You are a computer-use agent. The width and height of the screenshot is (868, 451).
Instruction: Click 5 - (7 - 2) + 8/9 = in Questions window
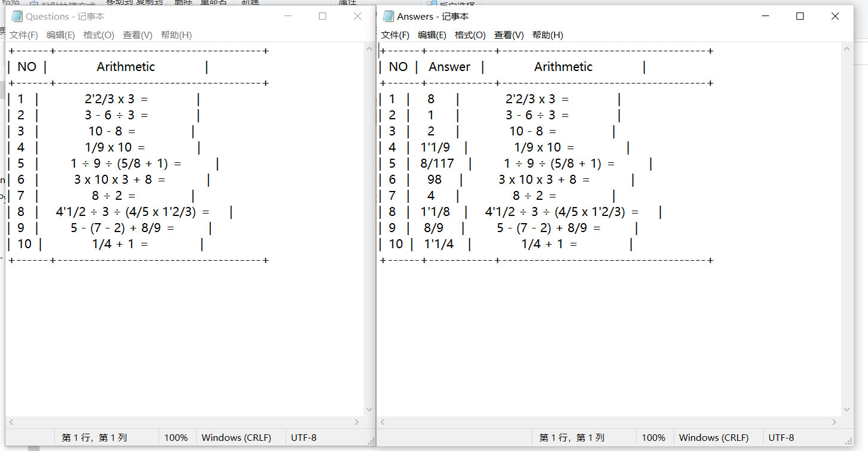(x=123, y=228)
